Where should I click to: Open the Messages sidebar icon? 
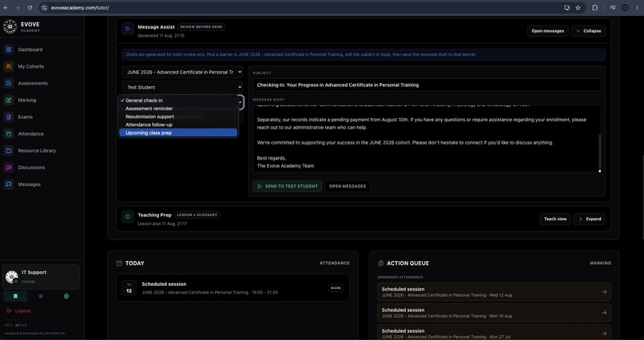(9, 184)
